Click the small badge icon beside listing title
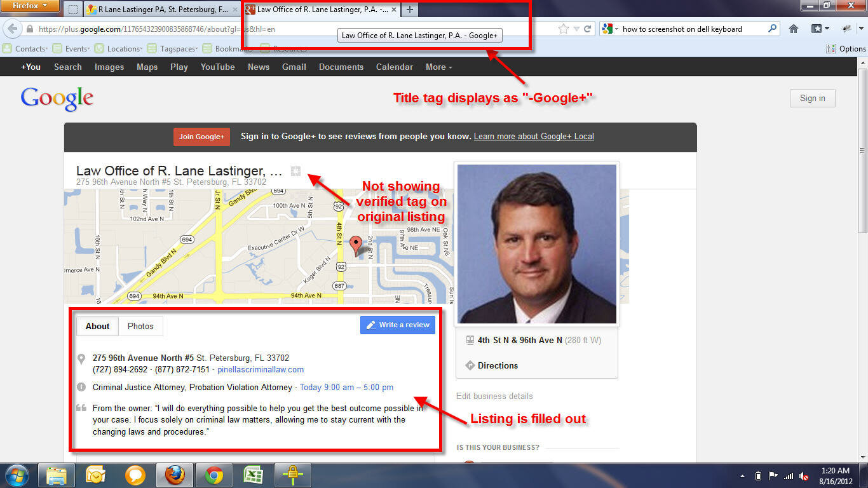The height and width of the screenshot is (488, 868). click(x=295, y=171)
